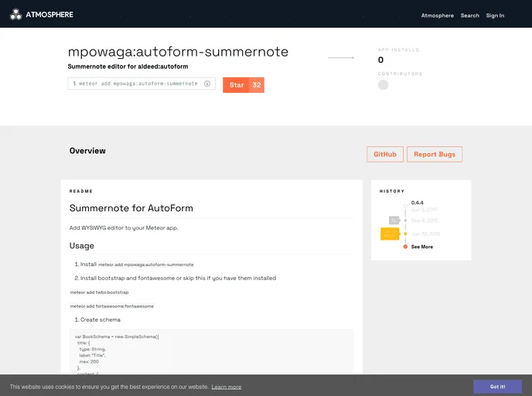Select version 0.4.4 in History
Viewport: 532px width, 396px height.
point(417,203)
